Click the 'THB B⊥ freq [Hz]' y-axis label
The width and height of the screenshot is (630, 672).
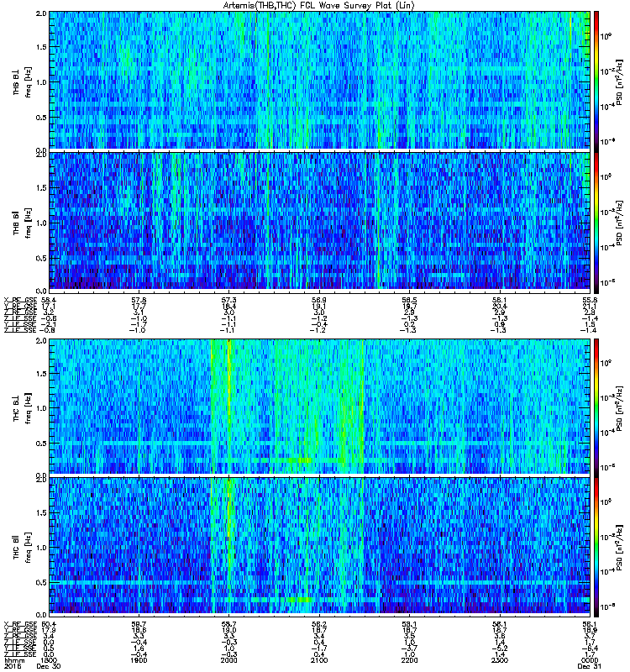tap(22, 81)
